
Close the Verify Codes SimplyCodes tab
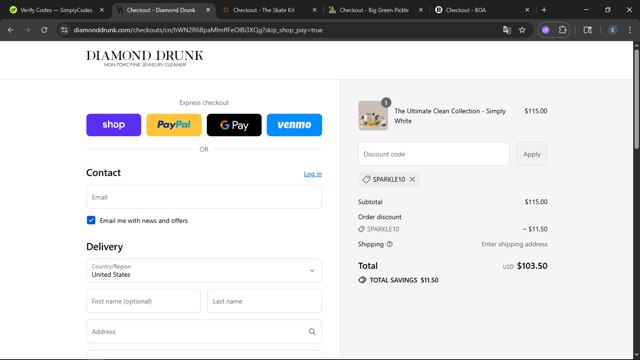point(102,10)
